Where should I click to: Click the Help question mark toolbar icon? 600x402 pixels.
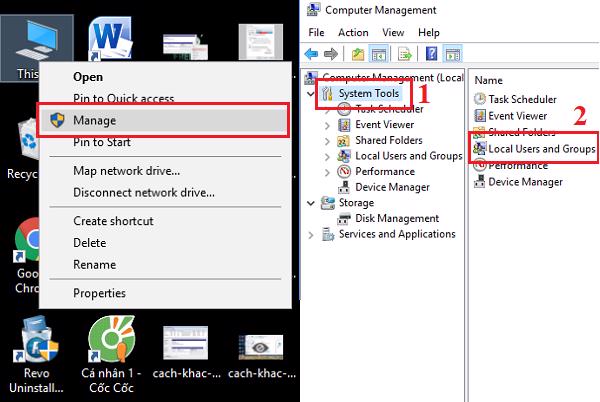[x=431, y=53]
